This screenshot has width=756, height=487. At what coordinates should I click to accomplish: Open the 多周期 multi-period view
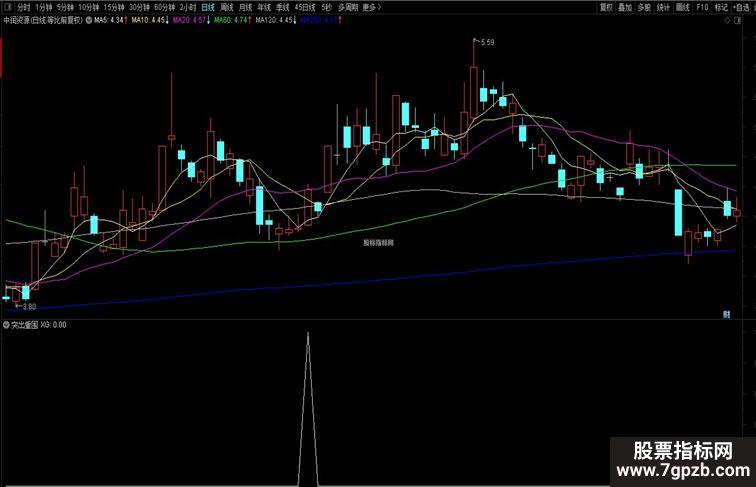[348, 7]
